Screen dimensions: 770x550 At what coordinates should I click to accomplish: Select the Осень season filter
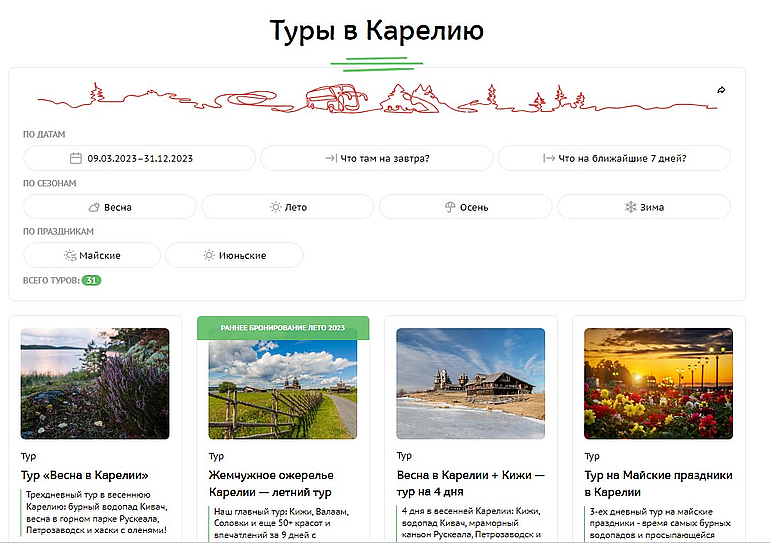pyautogui.click(x=466, y=207)
